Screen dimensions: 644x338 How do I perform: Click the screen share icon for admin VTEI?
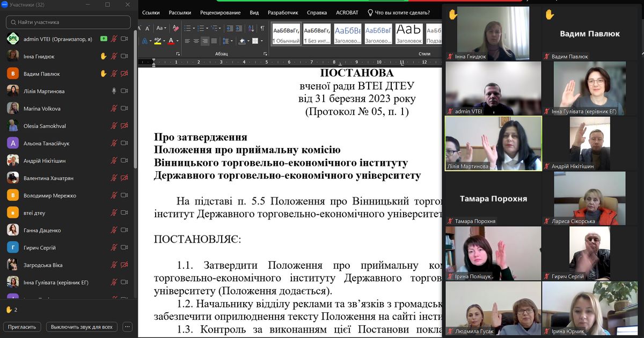(x=104, y=39)
